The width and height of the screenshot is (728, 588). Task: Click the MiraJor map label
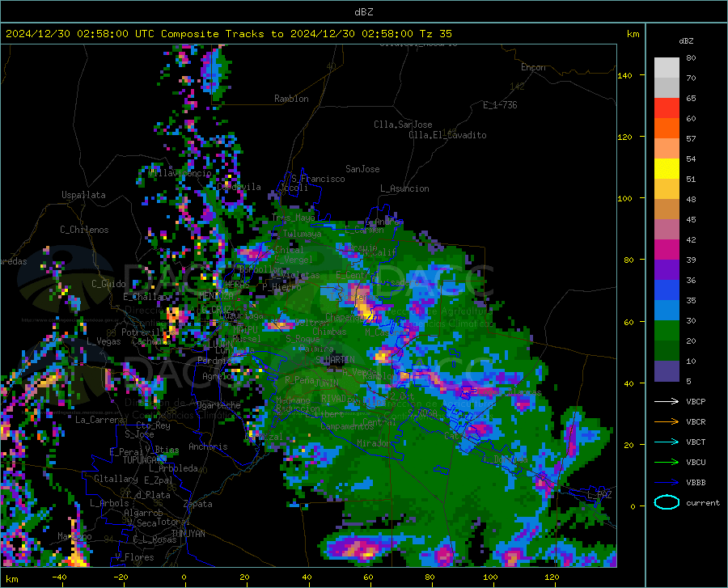tap(374, 443)
